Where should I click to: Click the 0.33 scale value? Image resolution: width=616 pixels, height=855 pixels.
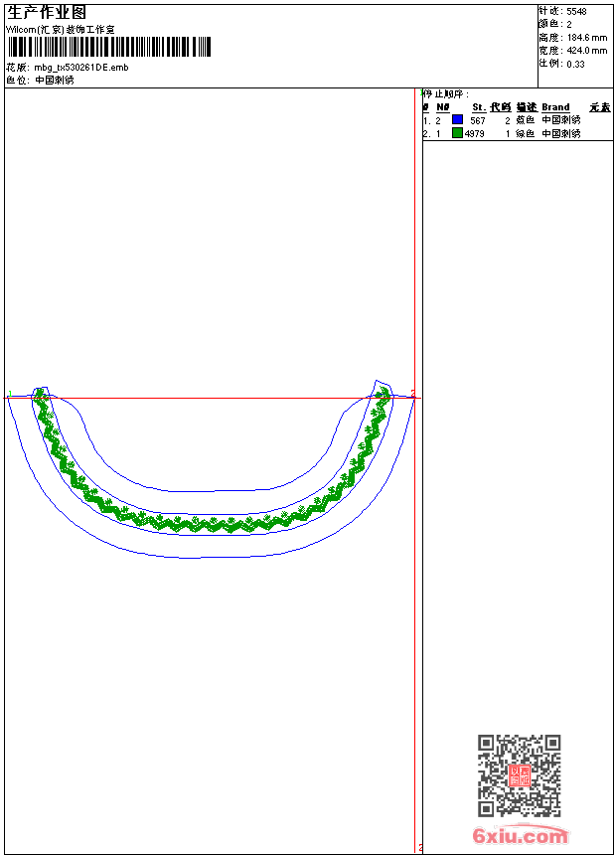click(x=575, y=64)
